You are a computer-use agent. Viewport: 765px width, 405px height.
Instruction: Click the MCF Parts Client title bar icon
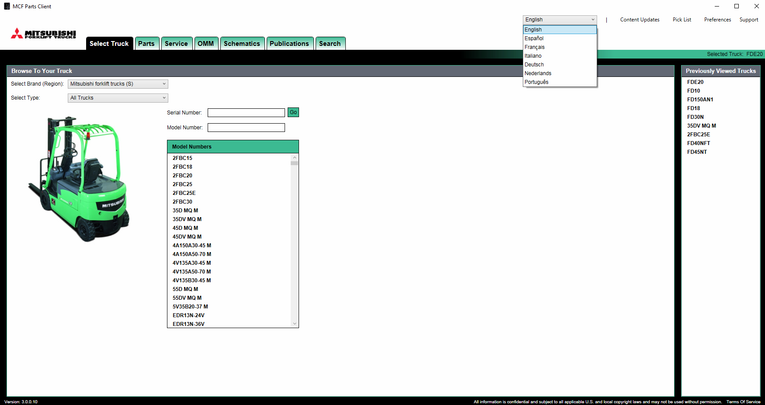coord(8,6)
